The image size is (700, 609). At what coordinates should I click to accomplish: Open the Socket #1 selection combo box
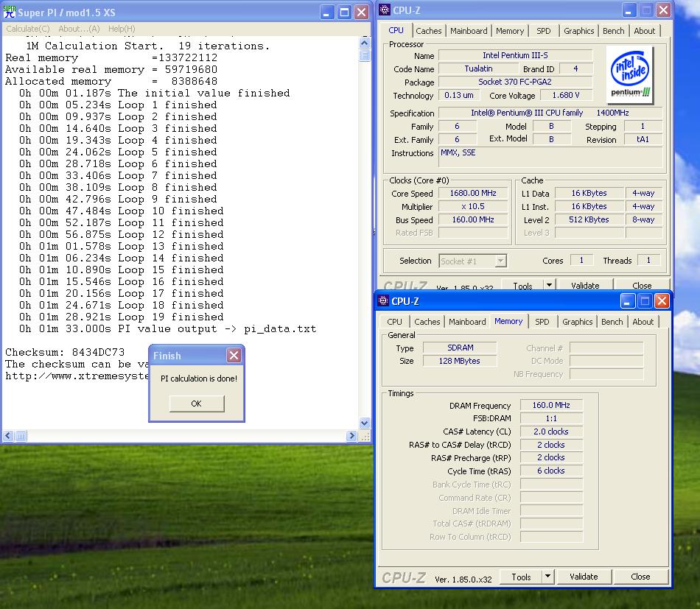point(473,261)
